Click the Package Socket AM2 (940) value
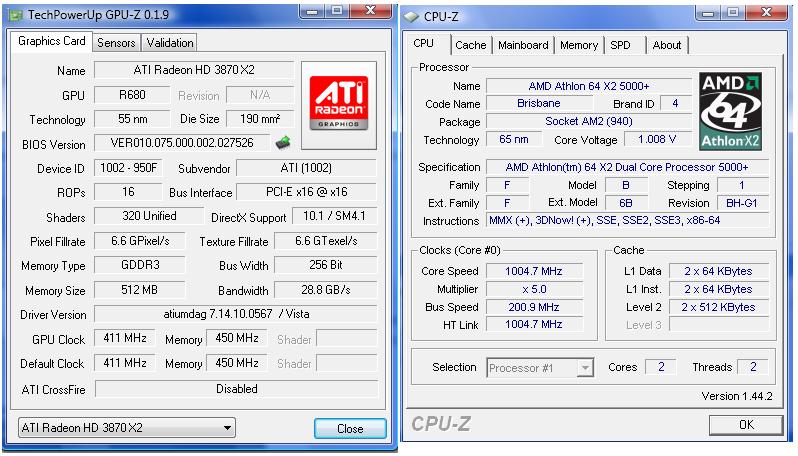 [x=589, y=121]
